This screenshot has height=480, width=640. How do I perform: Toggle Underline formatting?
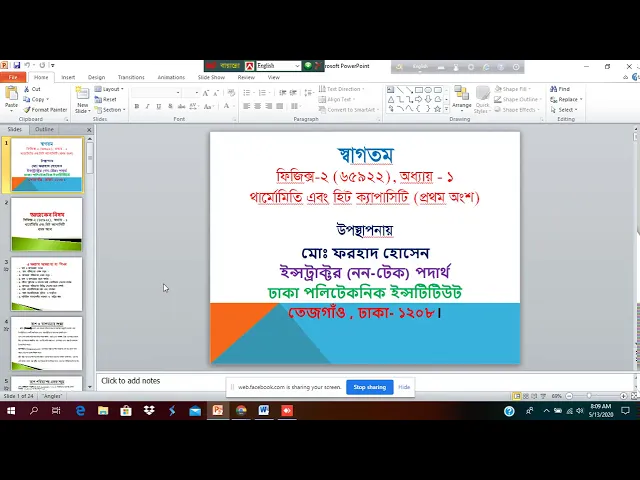(x=159, y=107)
